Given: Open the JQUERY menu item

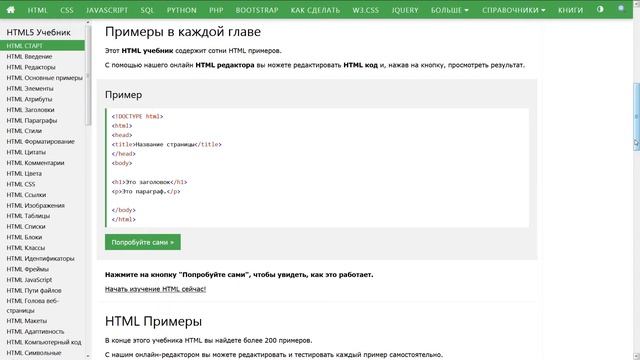Looking at the screenshot, I should point(405,10).
